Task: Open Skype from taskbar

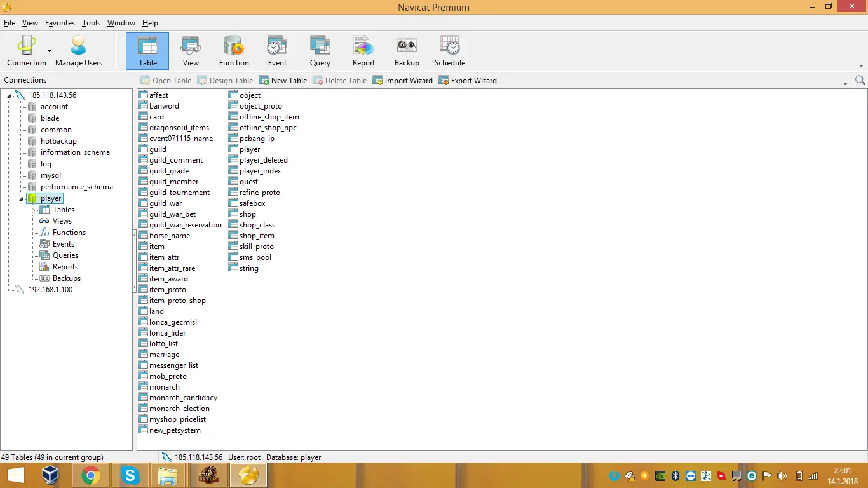Action: (130, 475)
